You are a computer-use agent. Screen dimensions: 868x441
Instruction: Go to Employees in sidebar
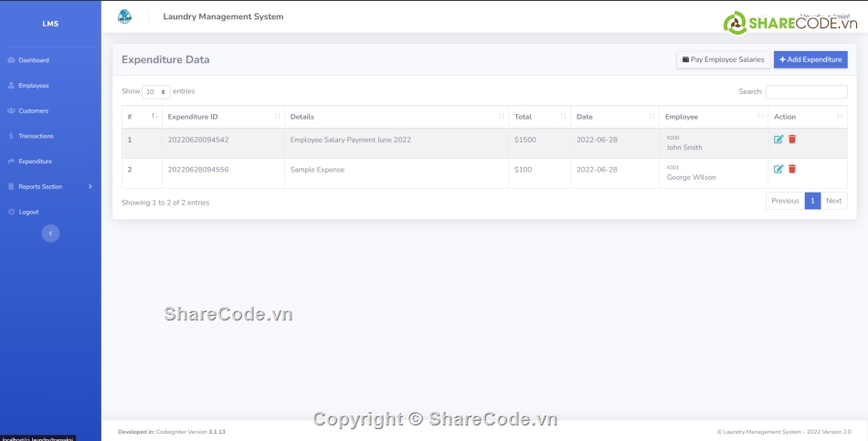34,86
